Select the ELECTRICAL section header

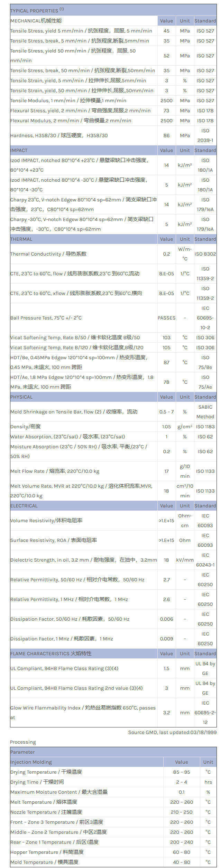tap(24, 506)
